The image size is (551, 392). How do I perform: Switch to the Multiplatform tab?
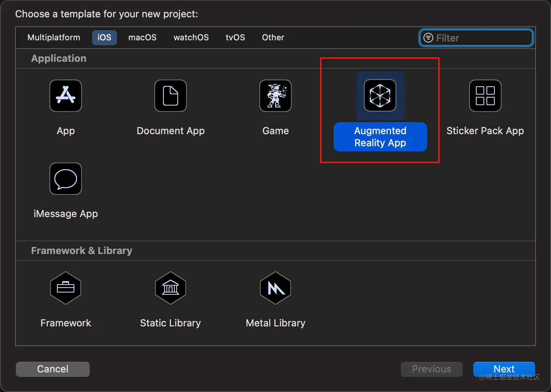click(x=54, y=38)
